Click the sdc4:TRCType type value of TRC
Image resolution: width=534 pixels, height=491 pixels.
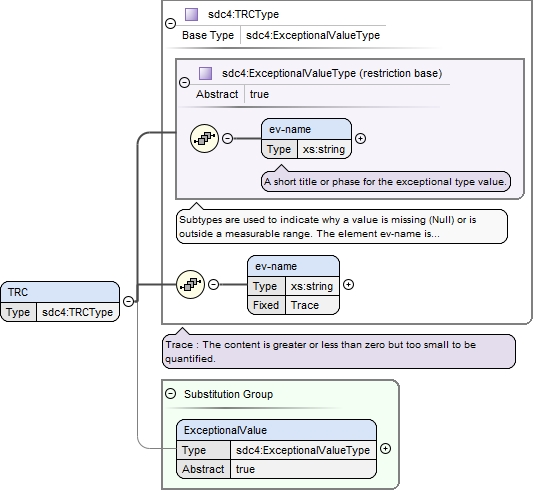(x=77, y=312)
